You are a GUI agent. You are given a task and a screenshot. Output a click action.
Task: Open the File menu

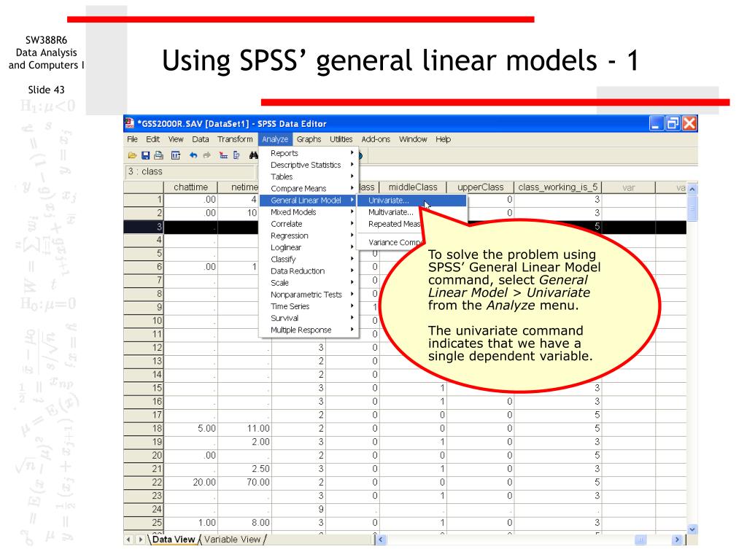133,139
